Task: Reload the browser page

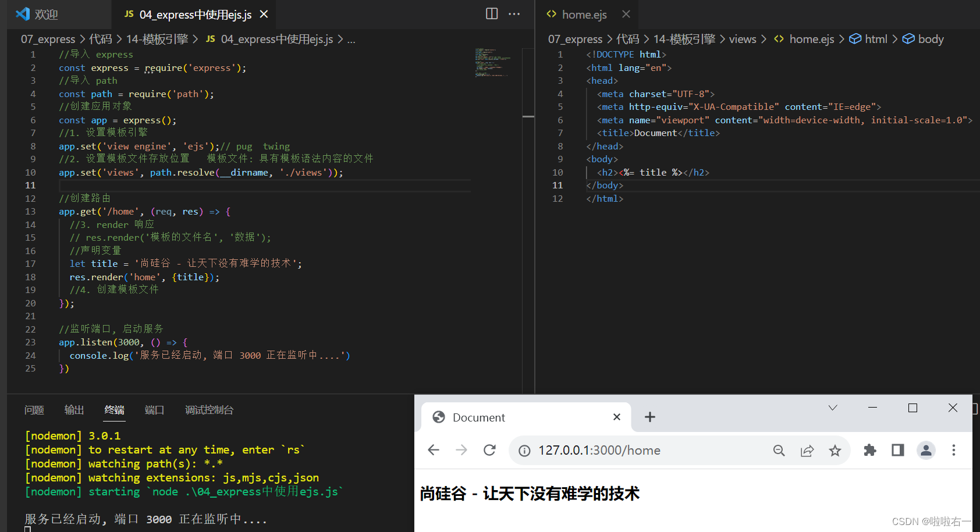Action: [489, 450]
